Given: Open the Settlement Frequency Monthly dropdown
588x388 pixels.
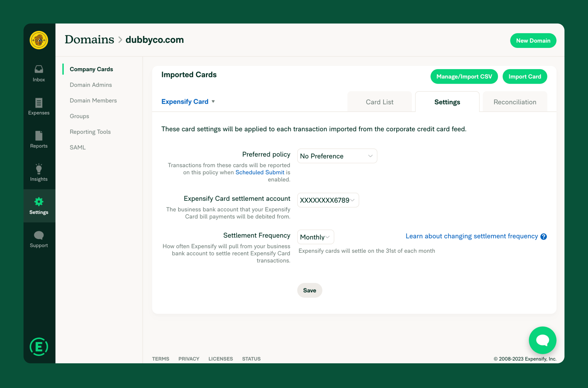Looking at the screenshot, I should [315, 237].
